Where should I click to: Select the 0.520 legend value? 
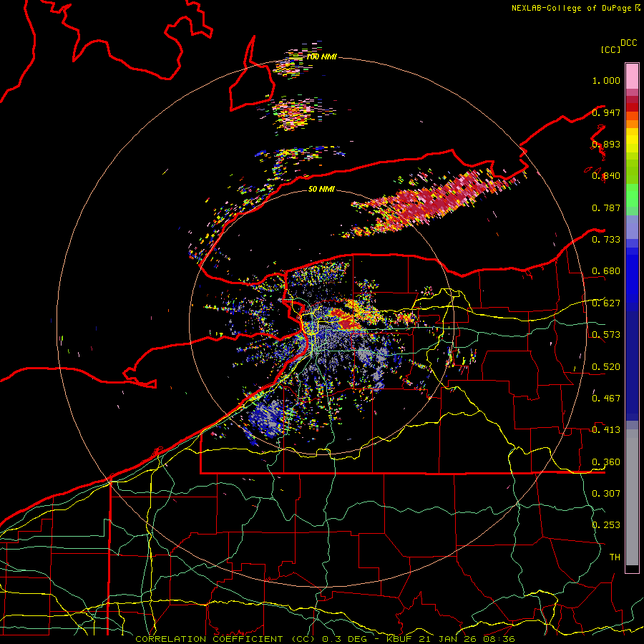[x=606, y=367]
